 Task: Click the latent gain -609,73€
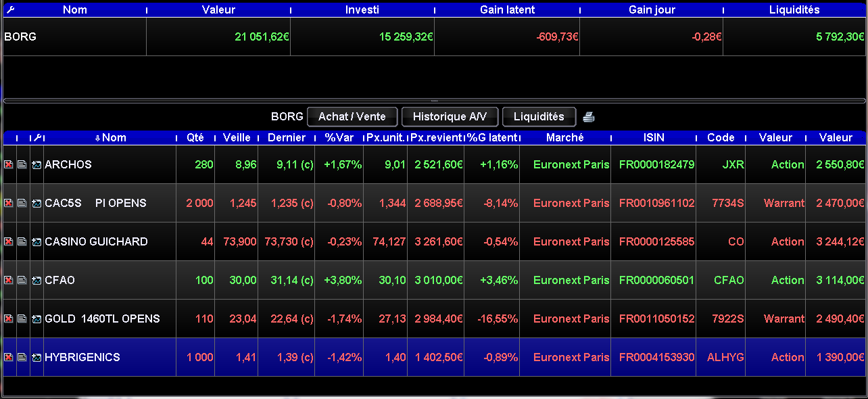click(557, 37)
